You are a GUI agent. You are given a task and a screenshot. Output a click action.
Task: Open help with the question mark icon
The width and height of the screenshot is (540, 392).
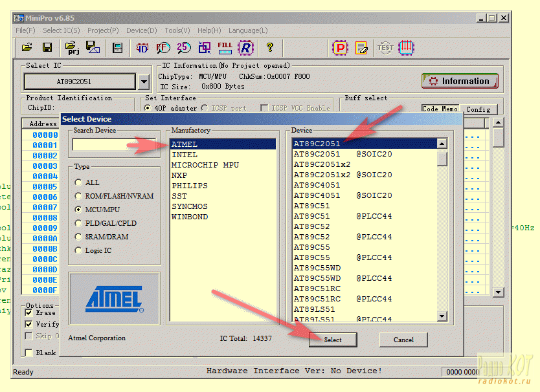click(x=270, y=47)
